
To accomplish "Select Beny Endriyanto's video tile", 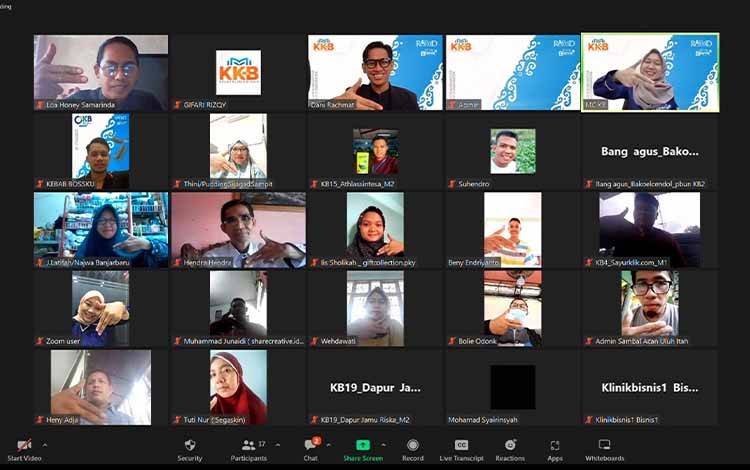I will [x=513, y=230].
